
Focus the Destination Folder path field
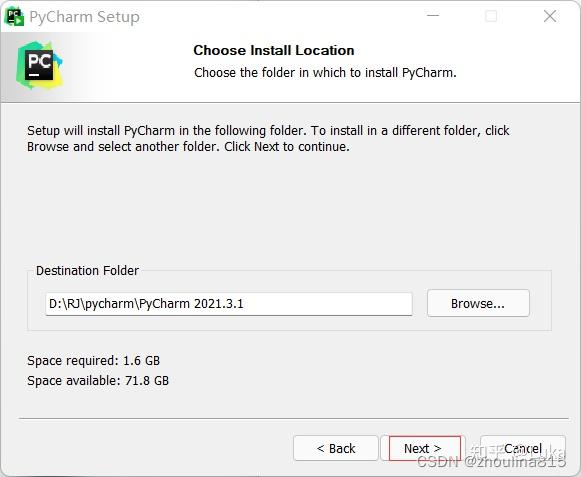(229, 304)
